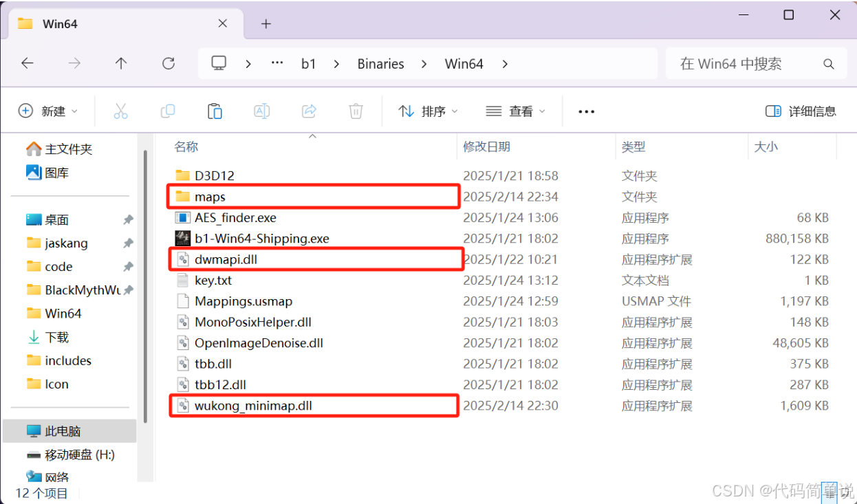Image resolution: width=857 pixels, height=504 pixels.
Task: Click the Share icon in toolbar
Action: coord(309,111)
